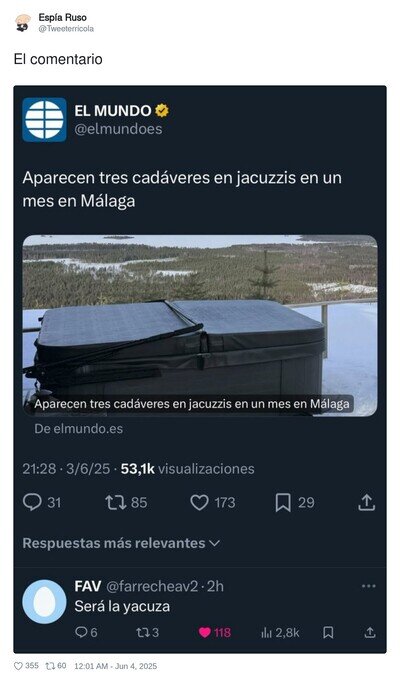
Task: Click the FAV egg avatar
Action: [x=44, y=602]
